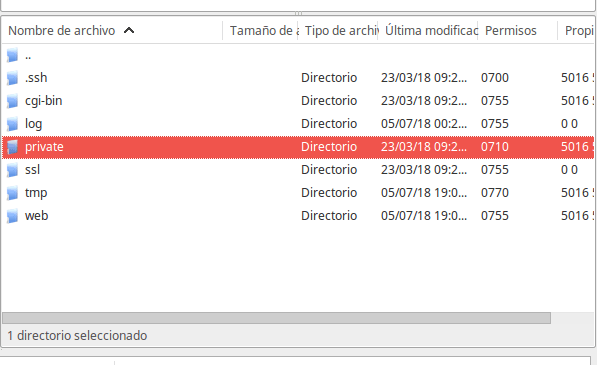The width and height of the screenshot is (600, 366).
Task: Click permissions value 0770 for tmp
Action: (x=495, y=193)
